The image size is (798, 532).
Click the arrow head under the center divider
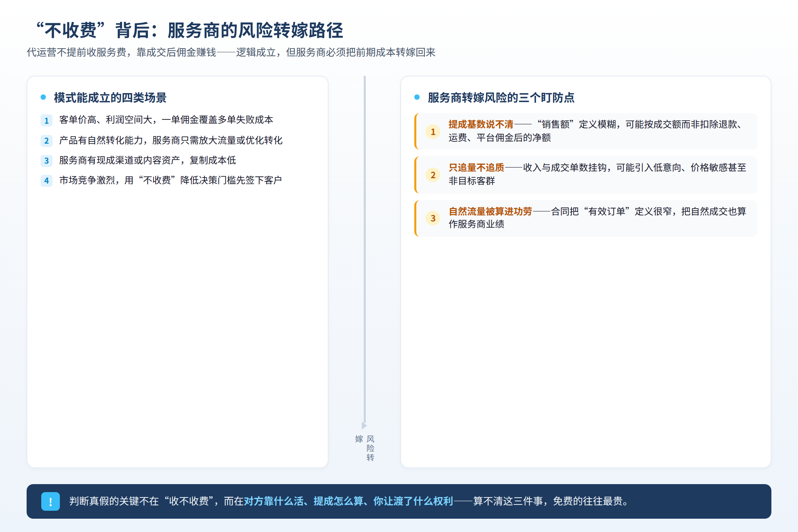click(x=364, y=426)
